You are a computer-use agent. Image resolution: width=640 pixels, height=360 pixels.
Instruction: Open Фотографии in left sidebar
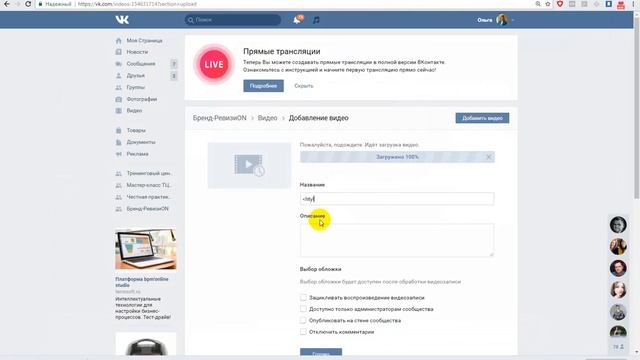click(142, 99)
